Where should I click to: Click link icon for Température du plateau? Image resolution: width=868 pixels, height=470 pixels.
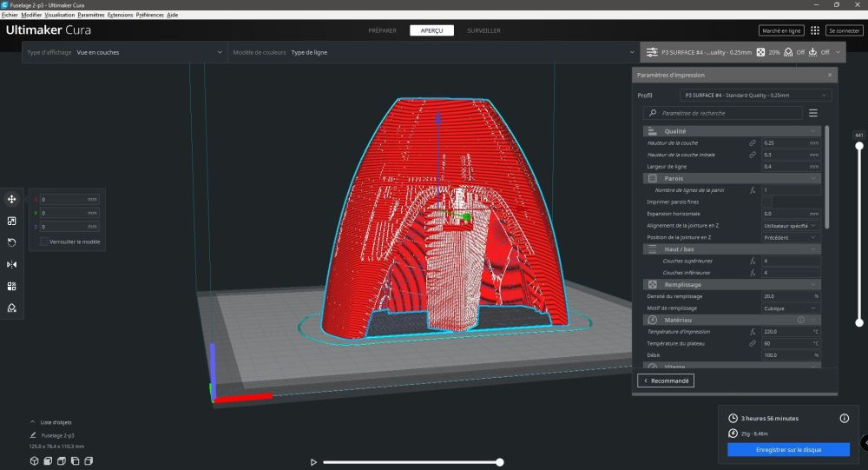[x=753, y=344]
